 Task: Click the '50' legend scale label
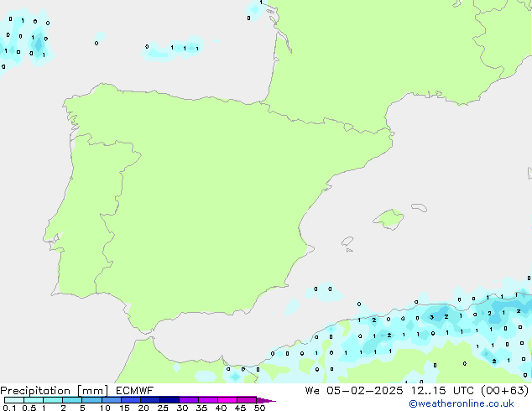[259, 408]
